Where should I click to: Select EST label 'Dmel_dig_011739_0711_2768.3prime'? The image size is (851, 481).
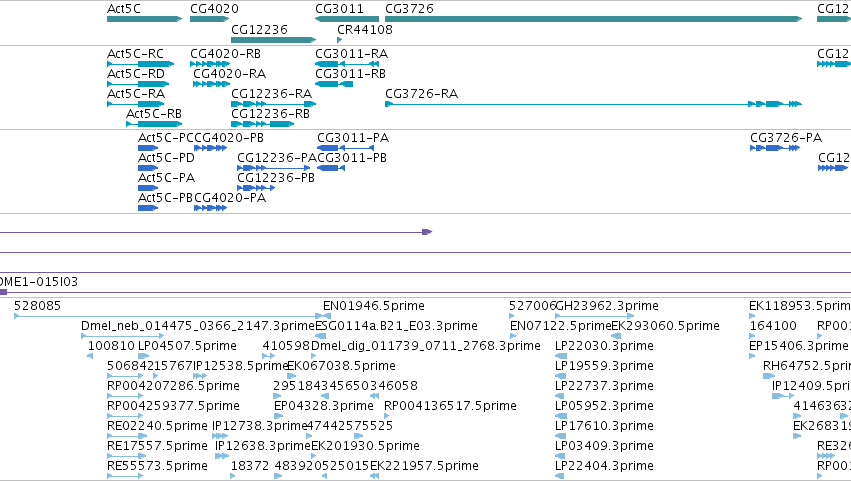click(x=426, y=346)
